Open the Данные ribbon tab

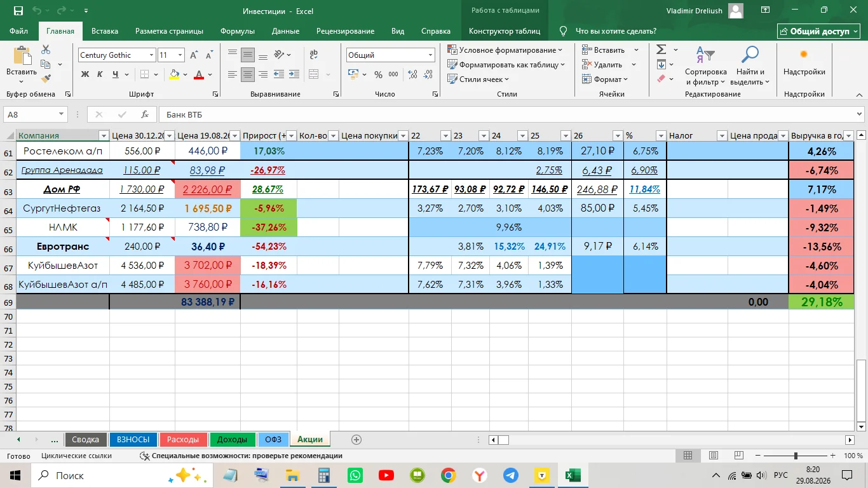click(x=285, y=31)
